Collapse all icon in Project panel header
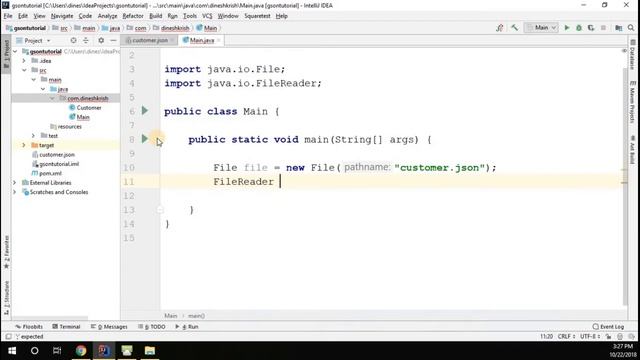The height and width of the screenshot is (360, 640). [86, 40]
